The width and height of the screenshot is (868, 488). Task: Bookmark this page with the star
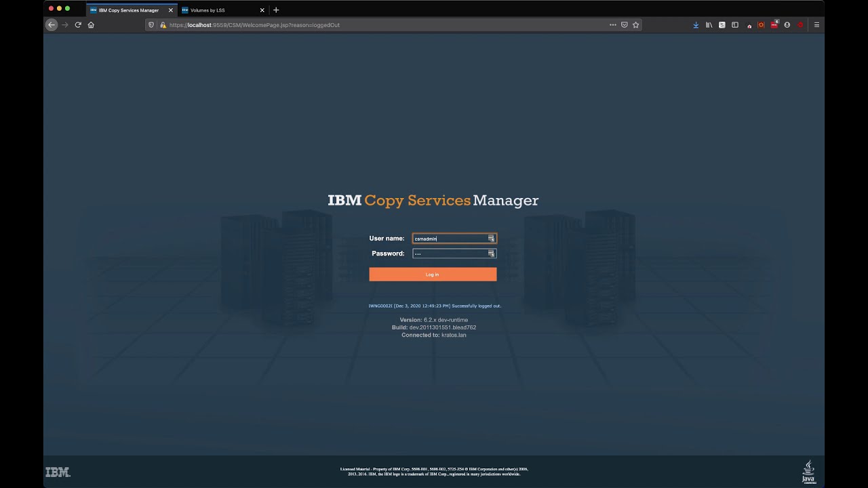tap(636, 24)
